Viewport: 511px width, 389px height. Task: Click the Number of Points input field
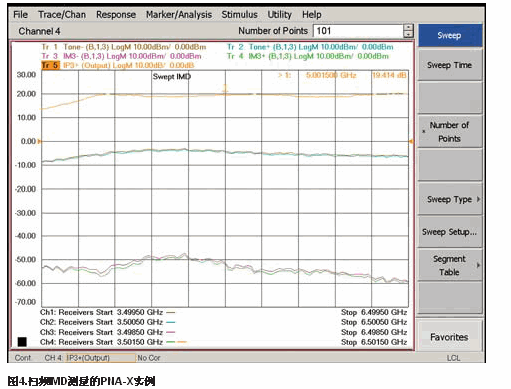pos(358,31)
